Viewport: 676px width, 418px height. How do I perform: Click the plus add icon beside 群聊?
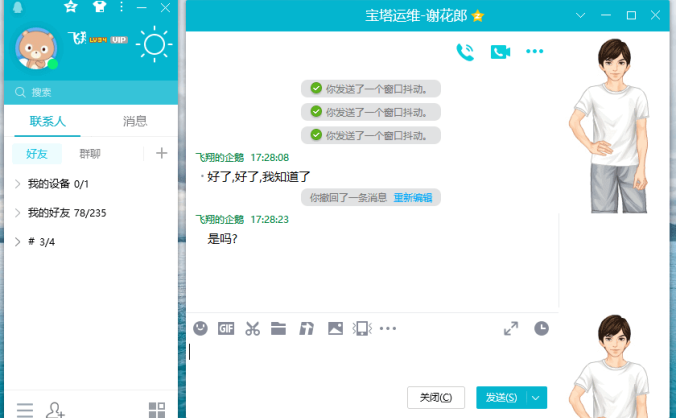pos(162,153)
